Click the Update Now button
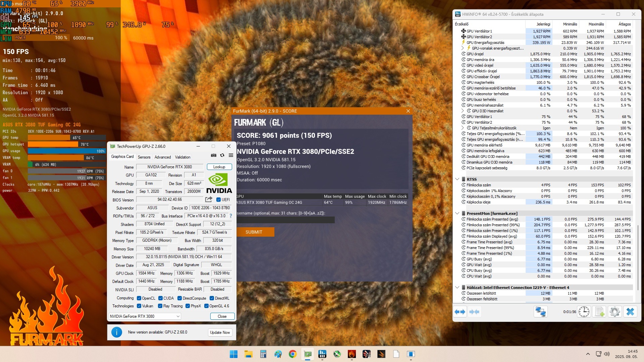Viewport: 644px width, 362px height. pos(220,333)
